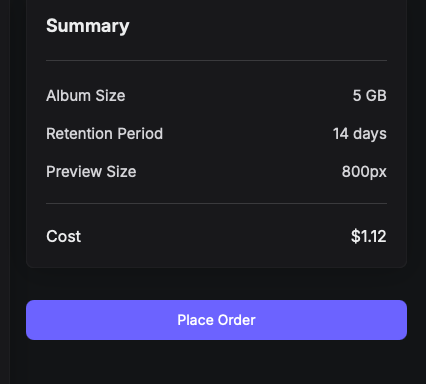The image size is (426, 384).
Task: Select the Summary heading text
Action: pos(88,26)
